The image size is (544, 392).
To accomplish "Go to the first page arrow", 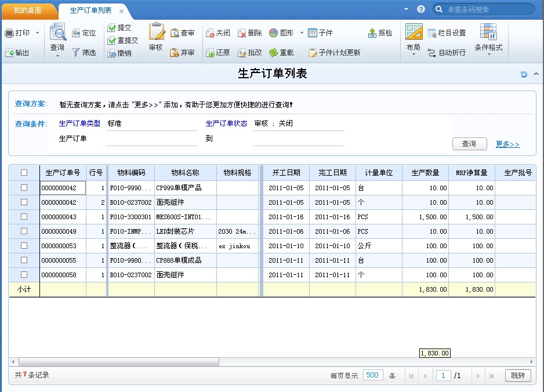I will 411,376.
